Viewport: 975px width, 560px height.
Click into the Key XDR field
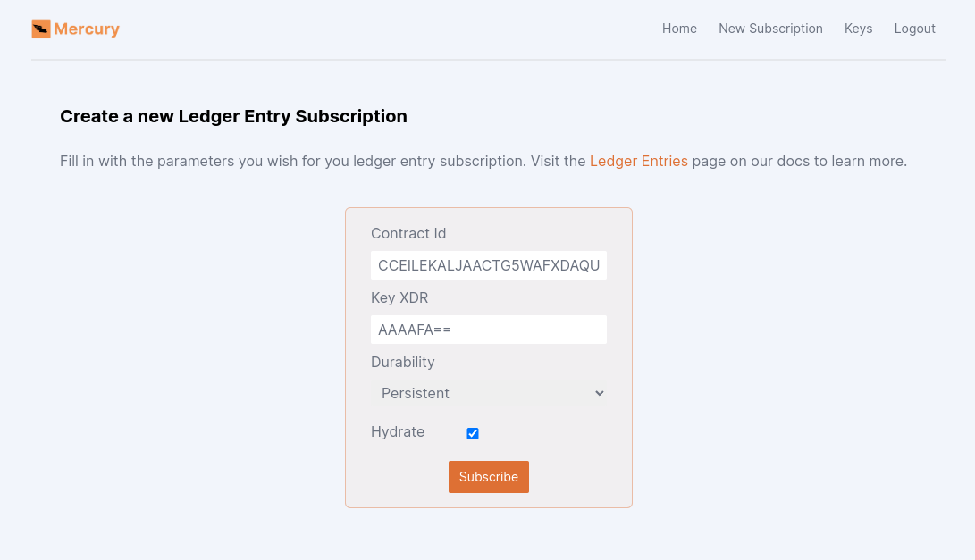pos(488,330)
